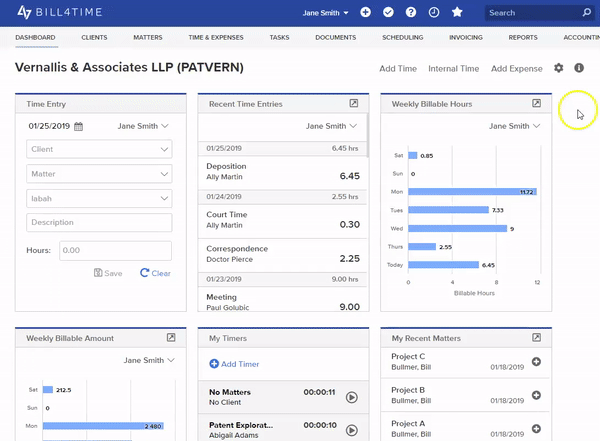Click Clear in Time Entry widget

tap(155, 273)
